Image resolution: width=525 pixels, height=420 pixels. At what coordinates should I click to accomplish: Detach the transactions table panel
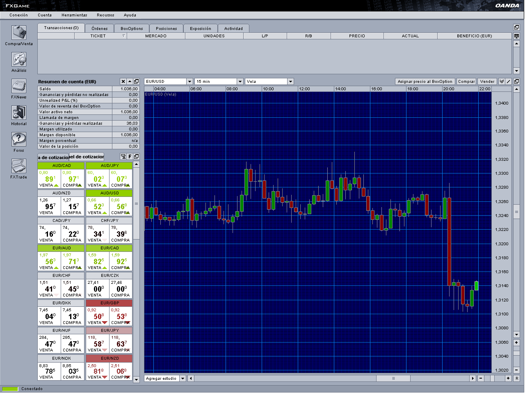(x=516, y=27)
